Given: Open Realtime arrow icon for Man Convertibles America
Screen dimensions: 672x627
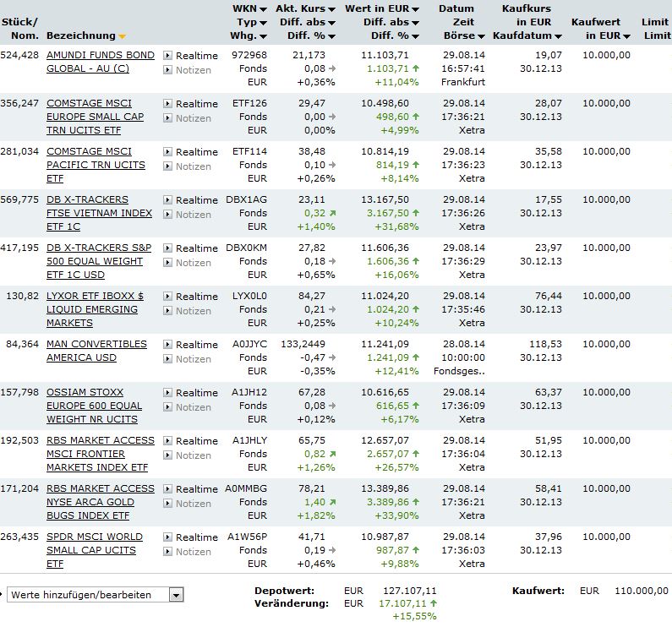Looking at the screenshot, I should [x=167, y=345].
